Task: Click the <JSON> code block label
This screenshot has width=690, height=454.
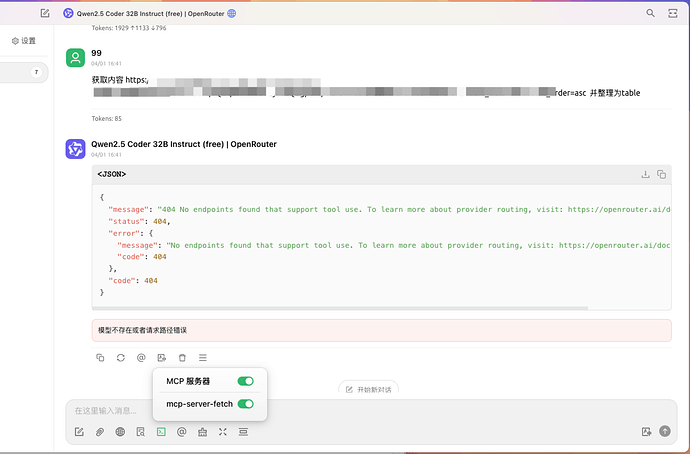Action: click(112, 174)
